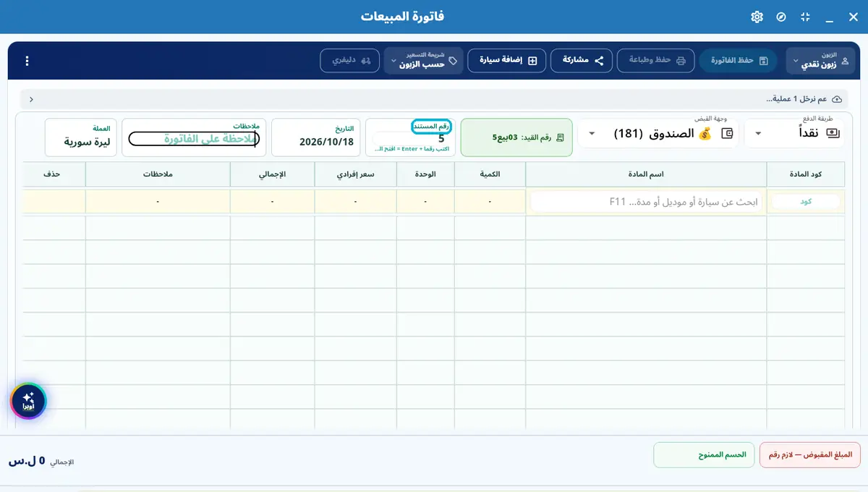Choose the currency in the "العملة" field
Screen dimensions: 868x492
(x=80, y=137)
